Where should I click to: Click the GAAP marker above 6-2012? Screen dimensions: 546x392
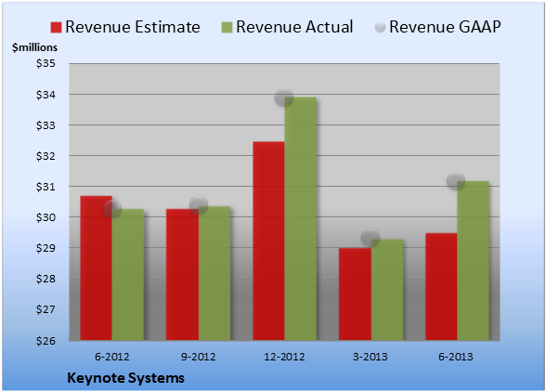click(112, 209)
